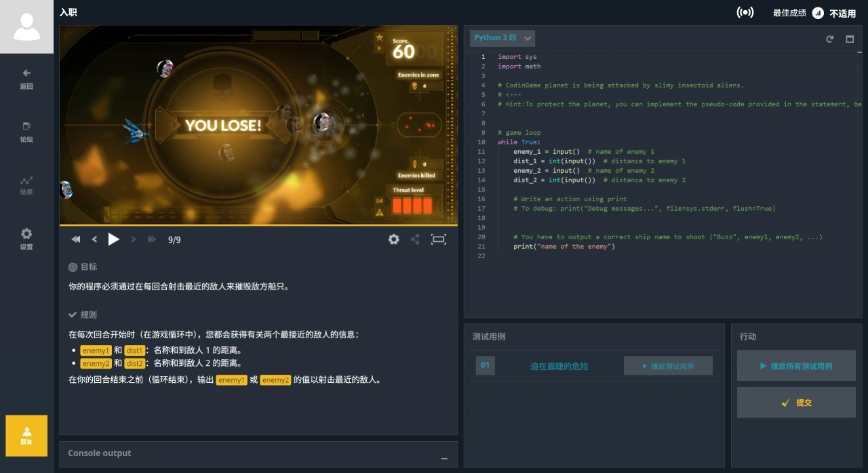Screen dimensions: 868x473
Task: Click the best score ranking icon
Action: click(817, 12)
